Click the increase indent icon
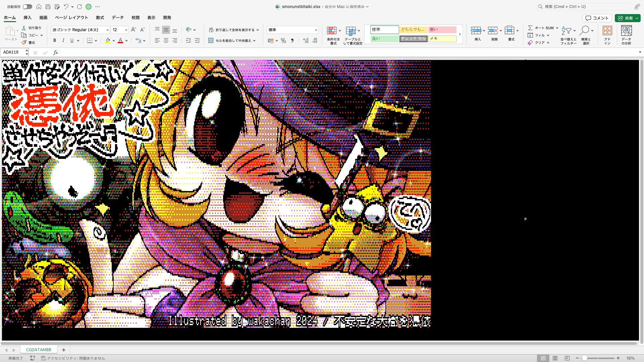 [x=197, y=41]
